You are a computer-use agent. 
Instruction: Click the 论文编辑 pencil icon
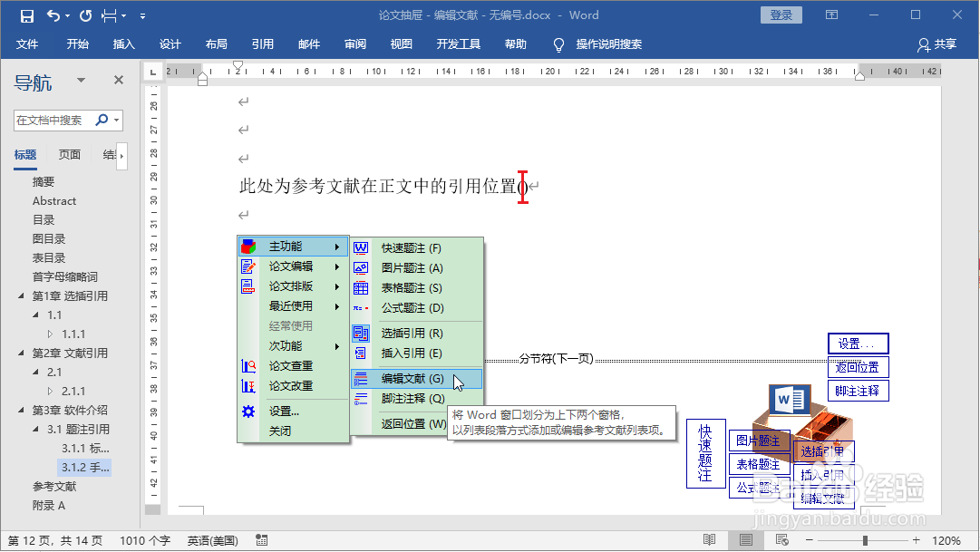click(248, 266)
